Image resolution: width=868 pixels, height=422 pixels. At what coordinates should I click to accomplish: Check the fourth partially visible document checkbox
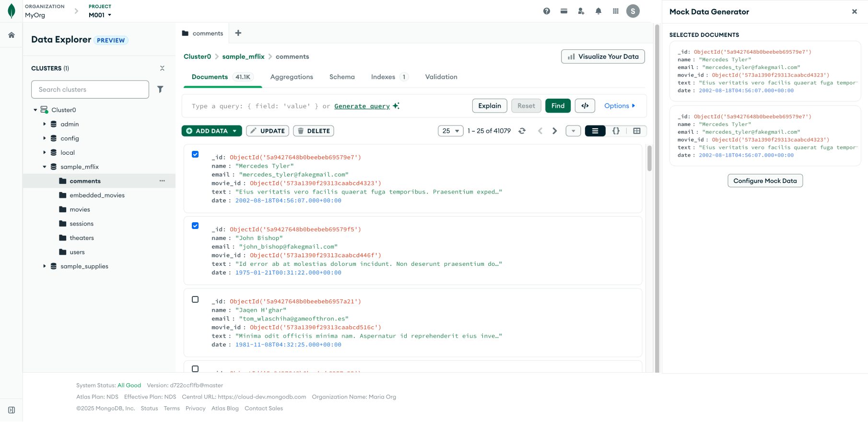[195, 369]
